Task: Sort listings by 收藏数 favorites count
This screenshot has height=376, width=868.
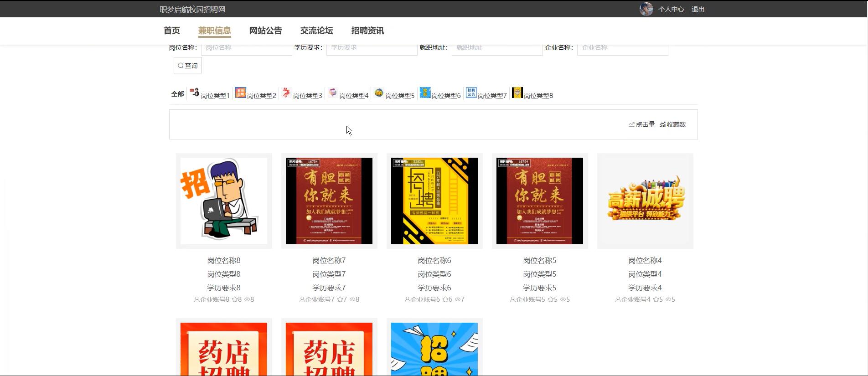Action: pyautogui.click(x=673, y=124)
